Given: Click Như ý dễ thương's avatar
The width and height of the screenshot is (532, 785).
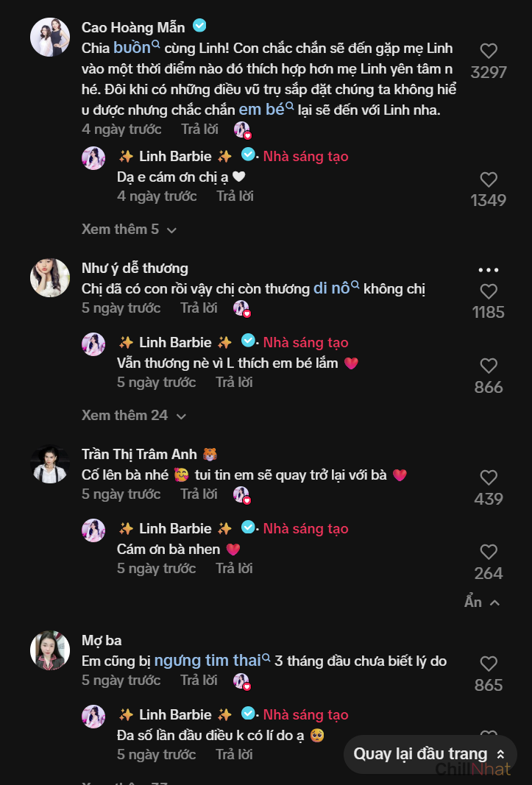Looking at the screenshot, I should (x=50, y=277).
